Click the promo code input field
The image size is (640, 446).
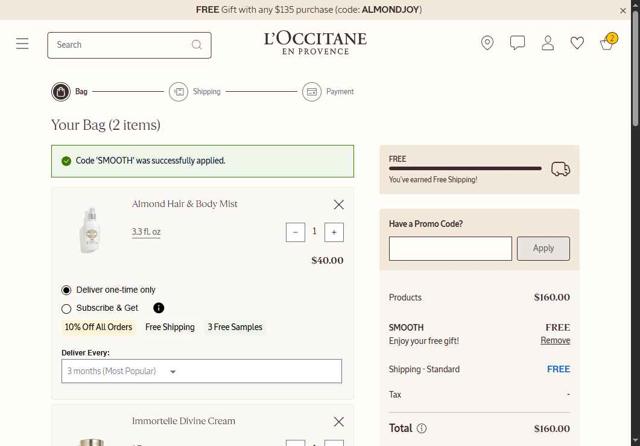coord(450,249)
